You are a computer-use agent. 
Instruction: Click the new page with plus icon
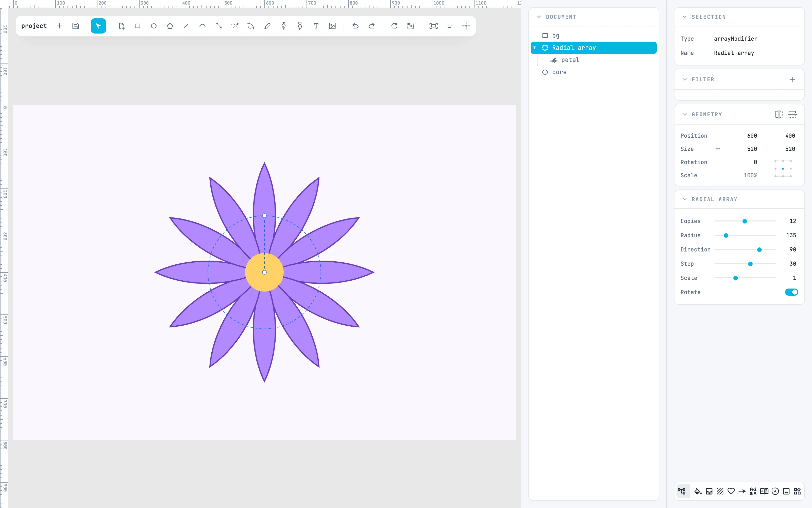pyautogui.click(x=122, y=26)
